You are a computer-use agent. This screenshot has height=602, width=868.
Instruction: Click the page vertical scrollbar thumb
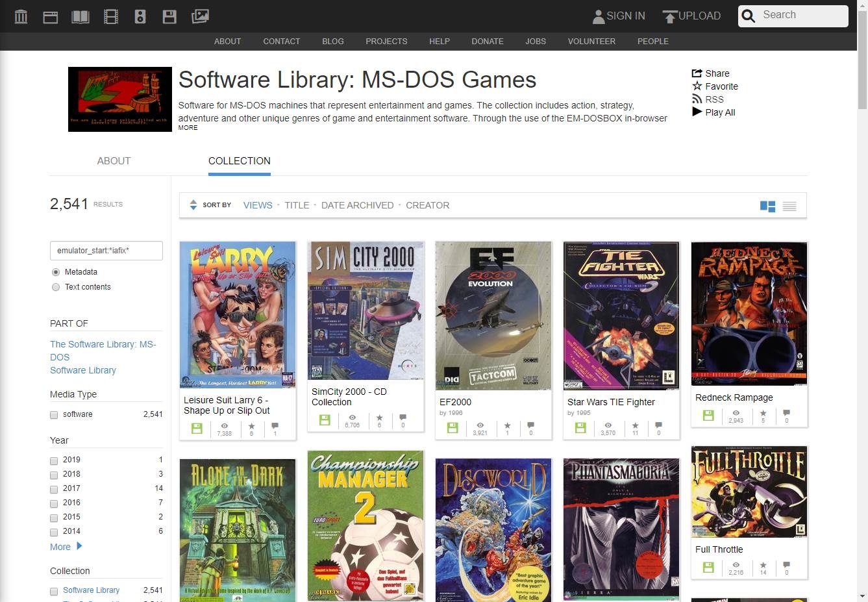pyautogui.click(x=862, y=58)
